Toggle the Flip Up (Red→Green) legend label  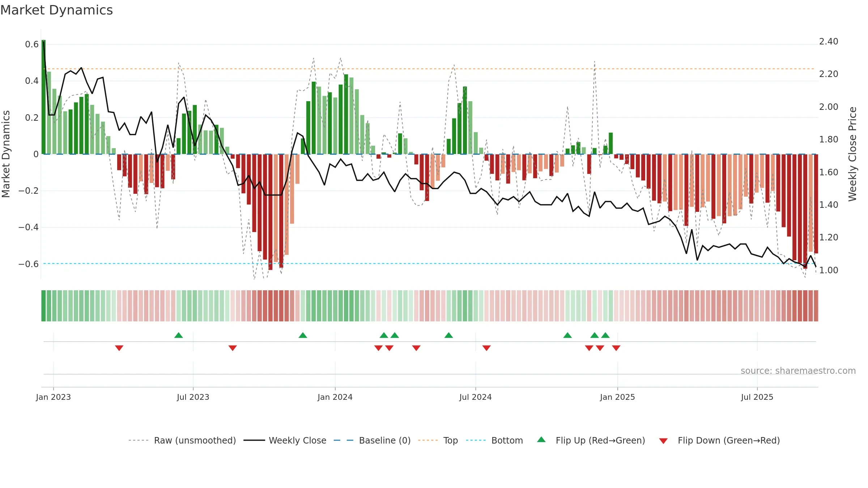(600, 440)
